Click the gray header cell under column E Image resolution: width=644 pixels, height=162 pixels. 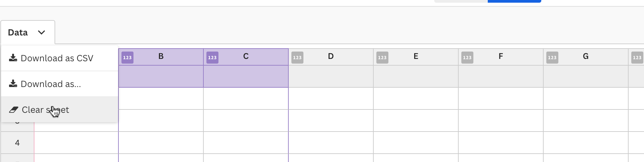[x=416, y=76]
